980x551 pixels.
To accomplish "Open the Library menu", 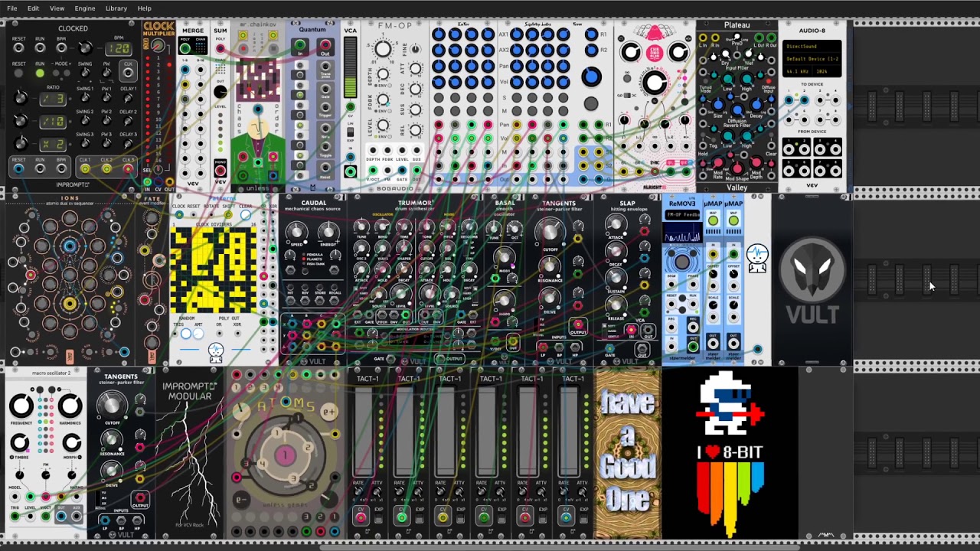I will [x=116, y=8].
